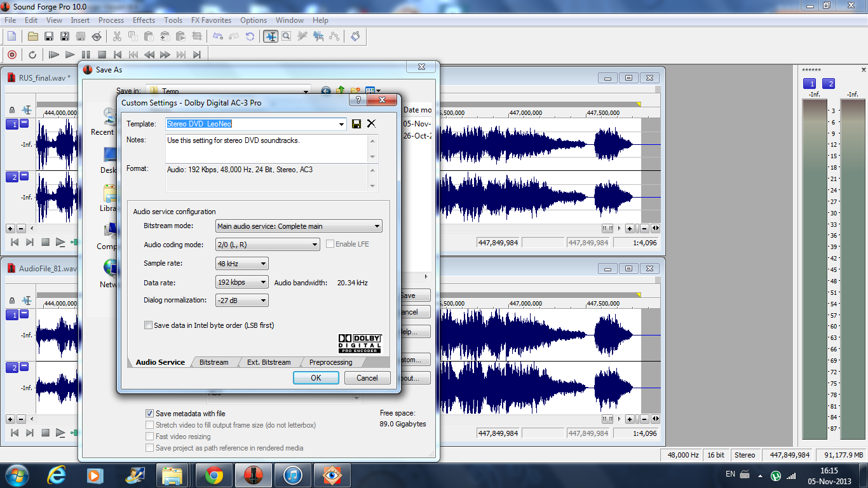Screen dimensions: 868x488
Task: Save the template with the floppy disk icon
Action: point(356,124)
